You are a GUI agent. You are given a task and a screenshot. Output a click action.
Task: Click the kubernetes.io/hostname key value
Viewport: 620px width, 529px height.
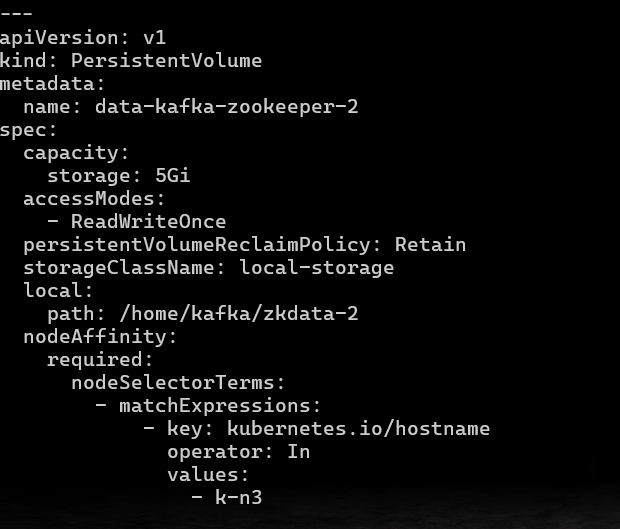coord(359,429)
